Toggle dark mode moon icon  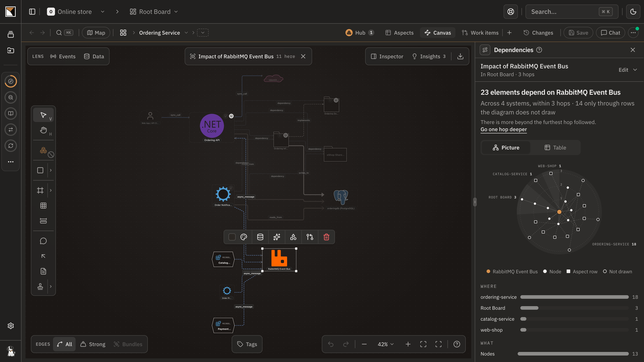(633, 11)
